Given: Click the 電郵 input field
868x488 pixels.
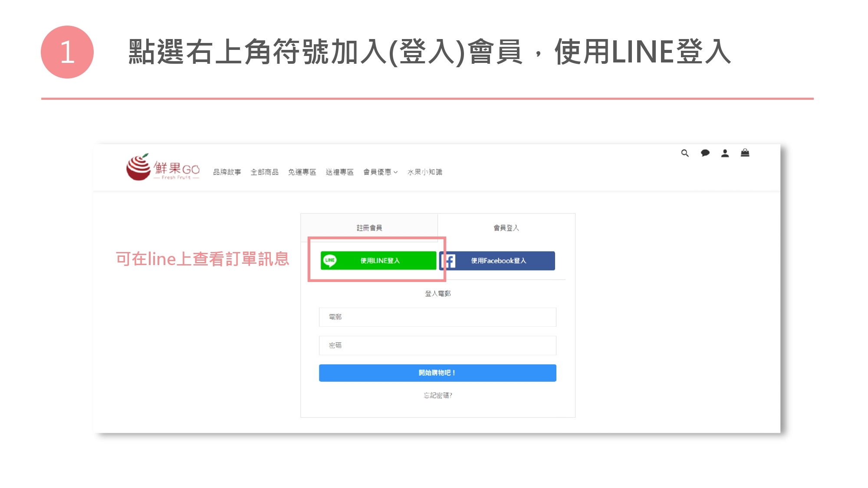Looking at the screenshot, I should tap(437, 317).
